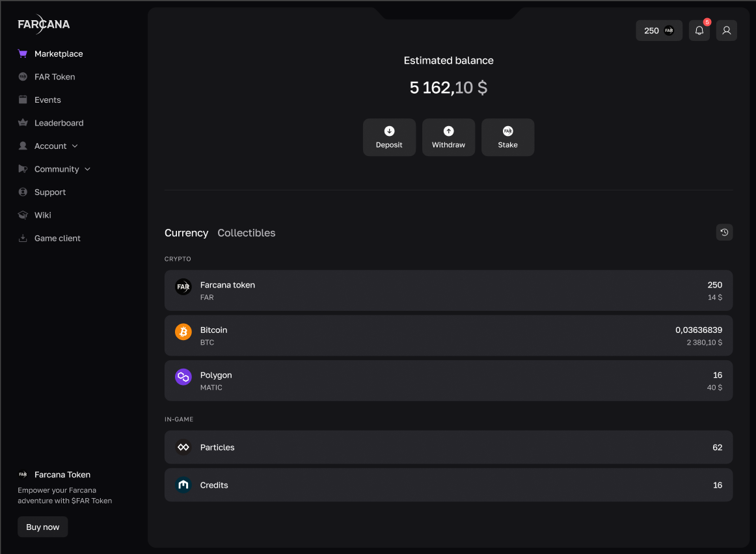
Task: Open the user profile icon
Action: [x=726, y=31]
